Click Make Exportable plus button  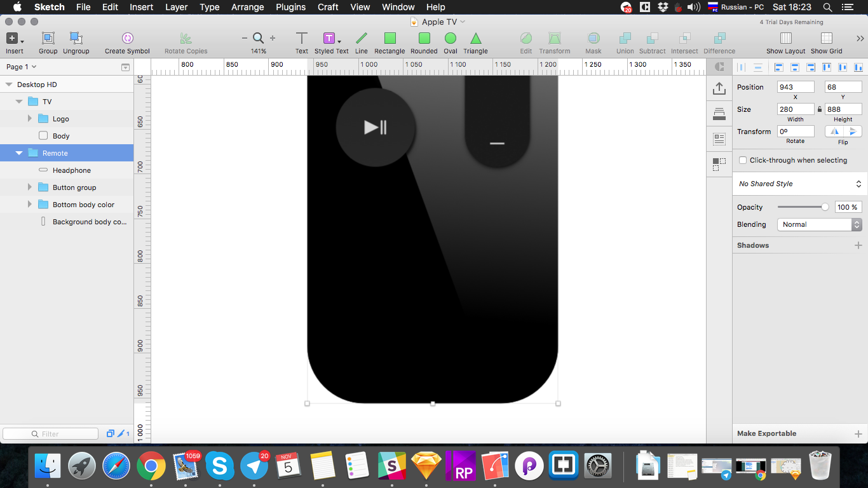[858, 434]
